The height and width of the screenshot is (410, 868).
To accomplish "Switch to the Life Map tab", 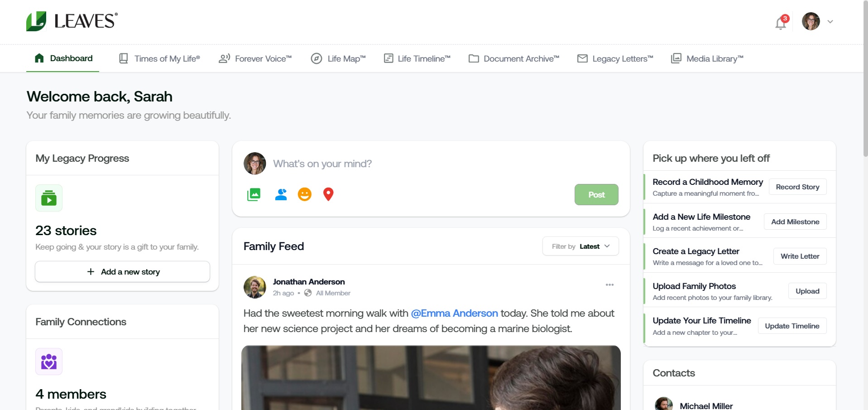I will [338, 58].
